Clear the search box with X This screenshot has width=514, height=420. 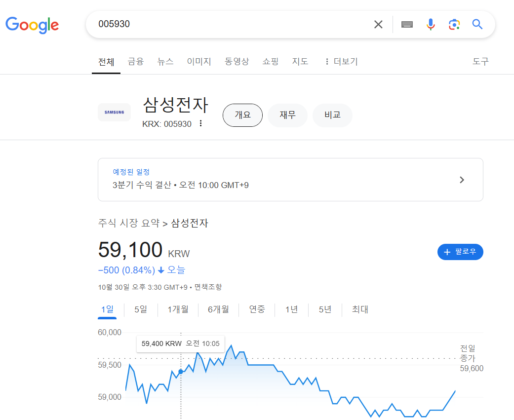pyautogui.click(x=378, y=24)
